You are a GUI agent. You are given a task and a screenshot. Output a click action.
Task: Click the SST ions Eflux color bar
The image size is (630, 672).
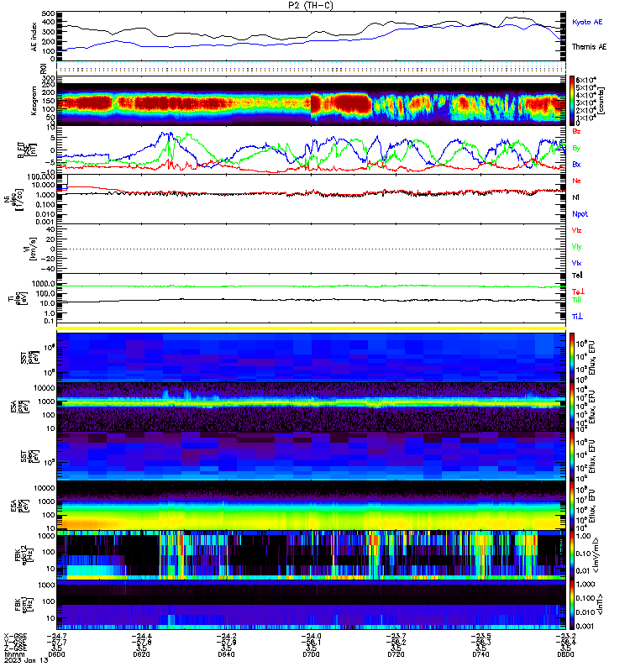pos(572,358)
